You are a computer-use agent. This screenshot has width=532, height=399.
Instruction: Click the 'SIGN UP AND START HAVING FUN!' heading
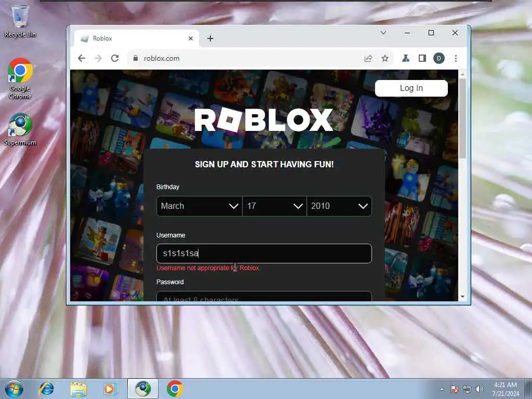tap(264, 165)
